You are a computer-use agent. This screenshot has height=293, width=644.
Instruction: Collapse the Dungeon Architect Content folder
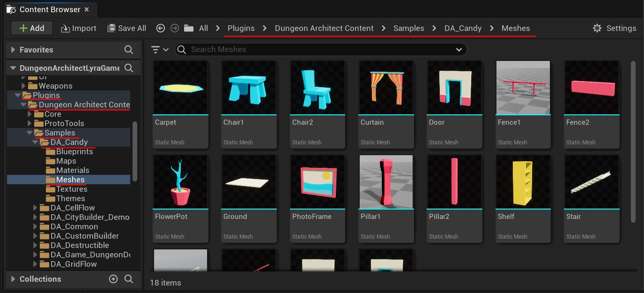(x=23, y=105)
